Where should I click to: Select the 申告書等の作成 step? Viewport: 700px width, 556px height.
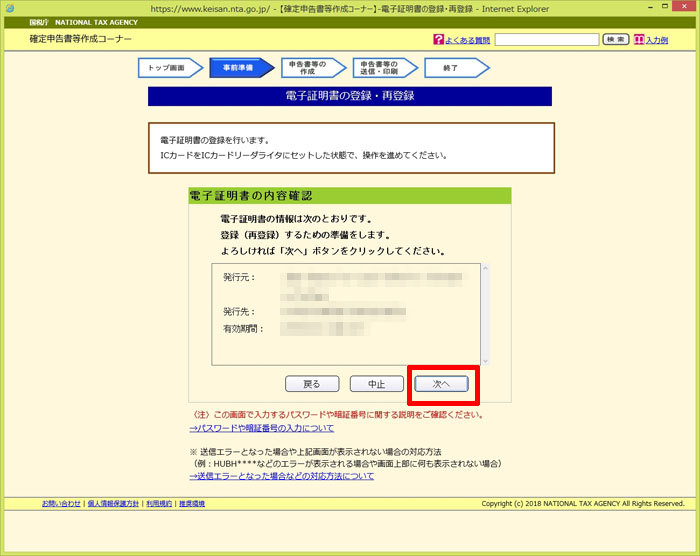pos(308,67)
